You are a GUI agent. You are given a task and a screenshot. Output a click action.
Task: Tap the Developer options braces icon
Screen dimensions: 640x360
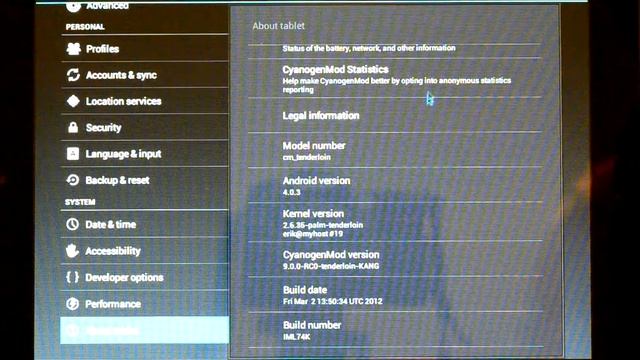pos(72,277)
